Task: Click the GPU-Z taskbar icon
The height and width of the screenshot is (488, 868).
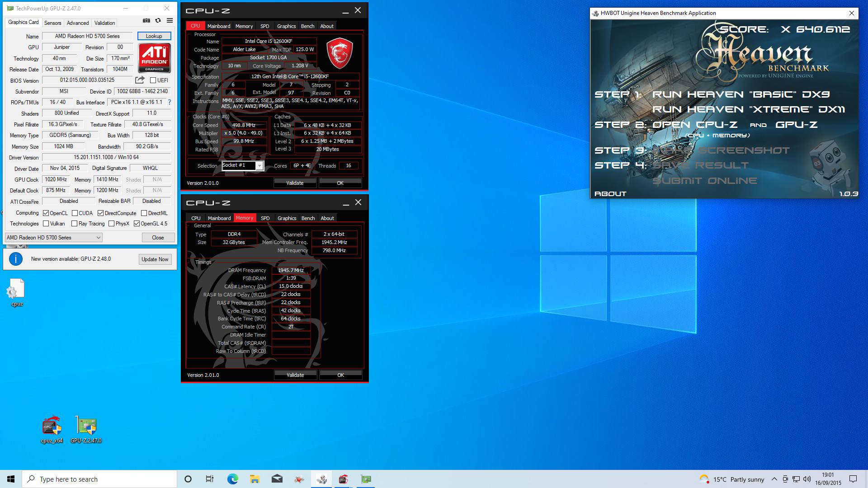Action: coord(366,479)
